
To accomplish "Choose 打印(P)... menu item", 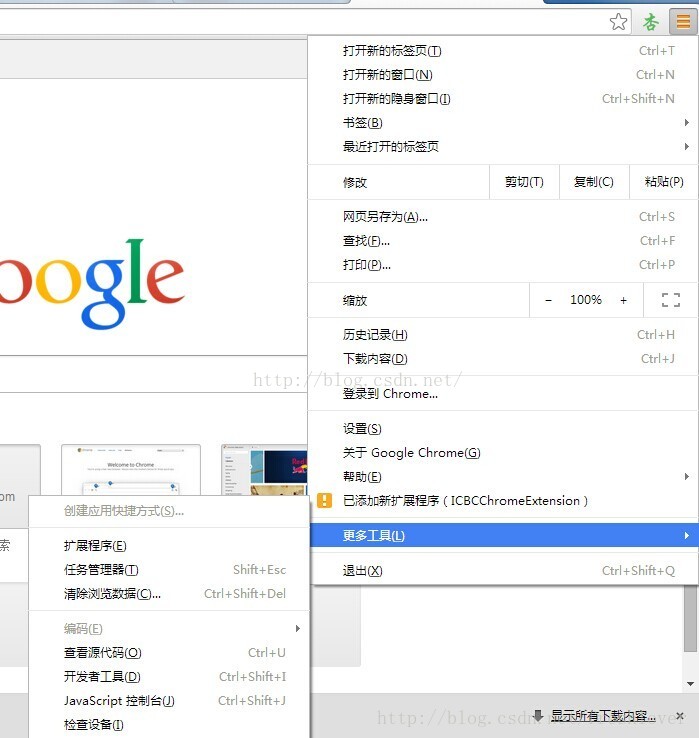I will click(x=503, y=265).
